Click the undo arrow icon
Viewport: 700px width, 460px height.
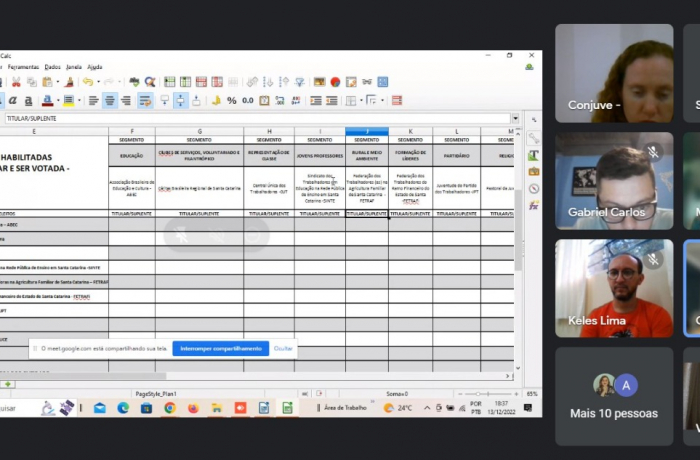click(87, 82)
